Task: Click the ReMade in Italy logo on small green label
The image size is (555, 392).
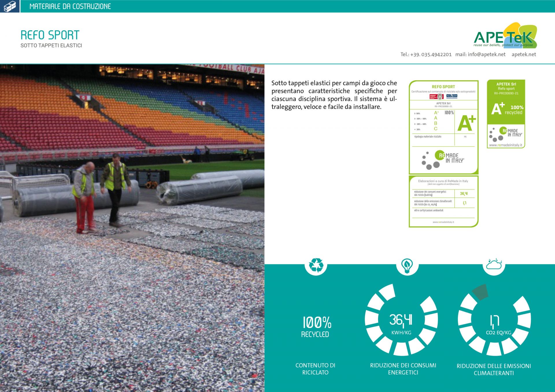Action: click(506, 134)
